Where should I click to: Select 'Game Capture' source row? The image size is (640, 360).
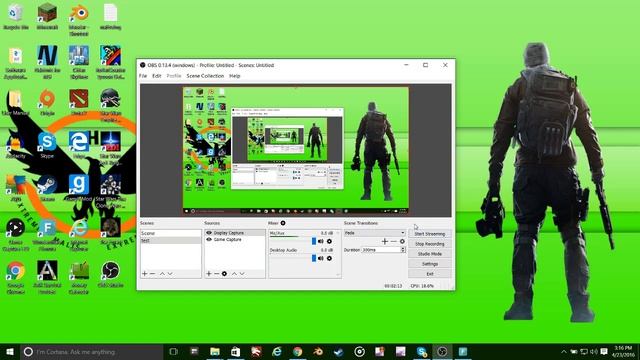[235, 240]
